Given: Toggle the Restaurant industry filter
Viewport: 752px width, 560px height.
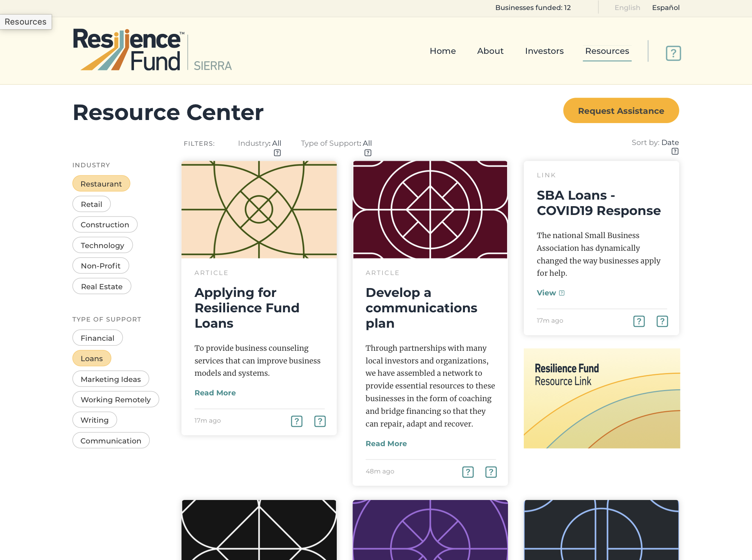Looking at the screenshot, I should 101,183.
